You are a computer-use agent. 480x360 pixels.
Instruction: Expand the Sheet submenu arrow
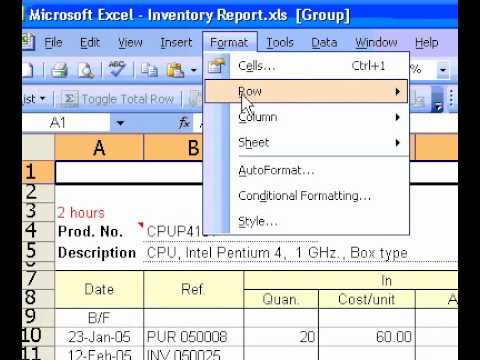pyautogui.click(x=397, y=143)
